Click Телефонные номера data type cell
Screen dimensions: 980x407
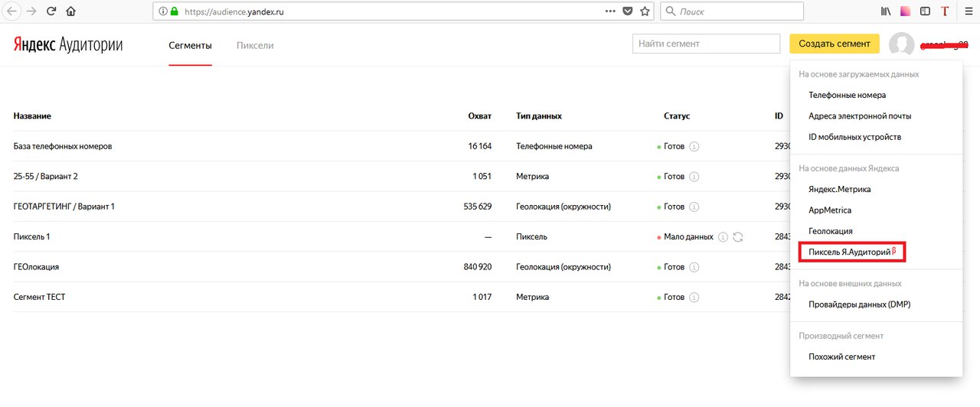pos(554,146)
